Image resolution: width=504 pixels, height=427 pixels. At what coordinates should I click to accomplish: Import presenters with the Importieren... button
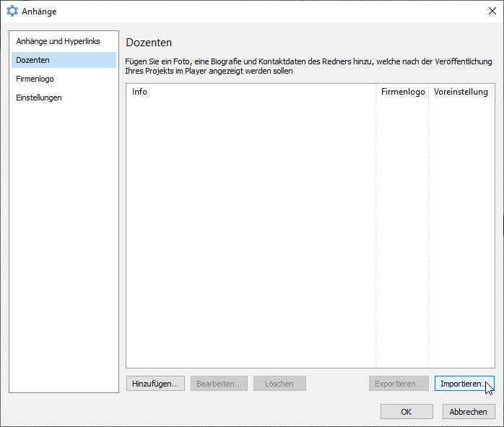(464, 384)
